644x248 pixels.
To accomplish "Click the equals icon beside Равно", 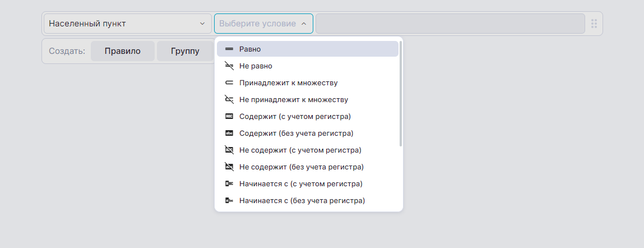I will [x=229, y=49].
